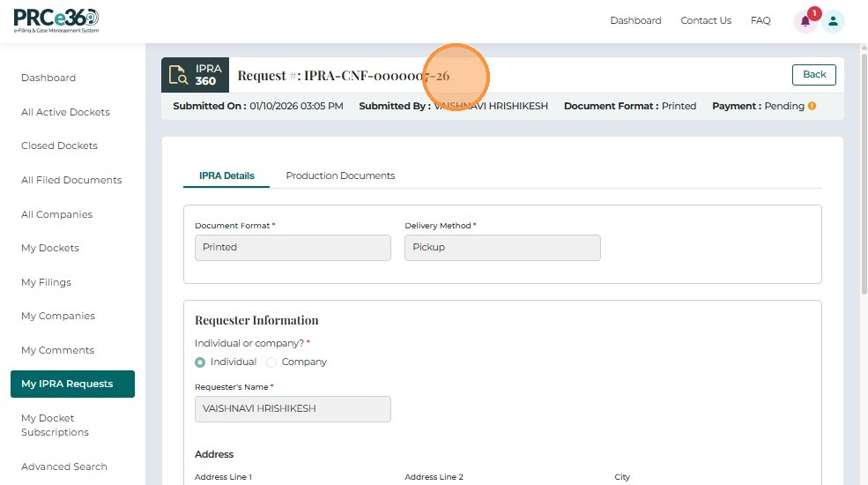Click the Back button
The width and height of the screenshot is (868, 485).
(x=813, y=75)
